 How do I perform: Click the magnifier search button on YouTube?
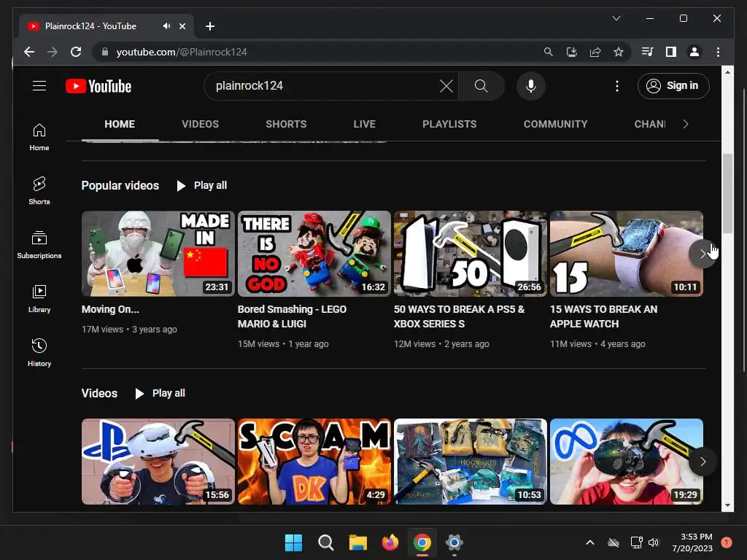tap(481, 86)
